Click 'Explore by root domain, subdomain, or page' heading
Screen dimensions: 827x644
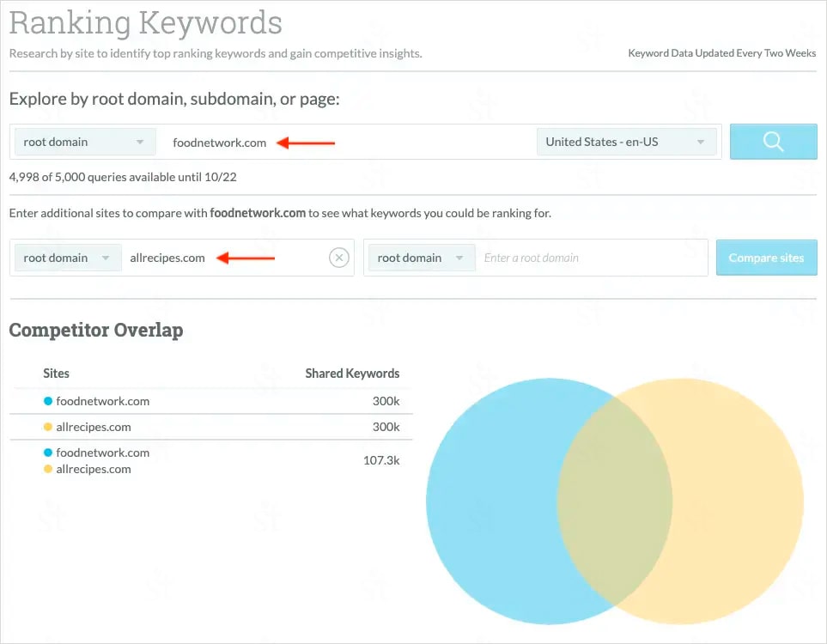[174, 99]
